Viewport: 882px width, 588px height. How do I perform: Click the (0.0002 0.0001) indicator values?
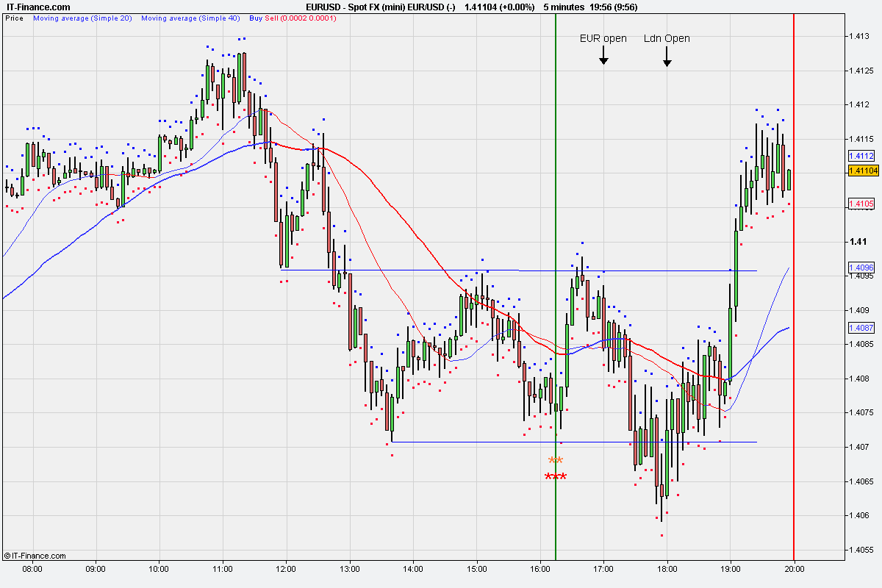pos(309,18)
